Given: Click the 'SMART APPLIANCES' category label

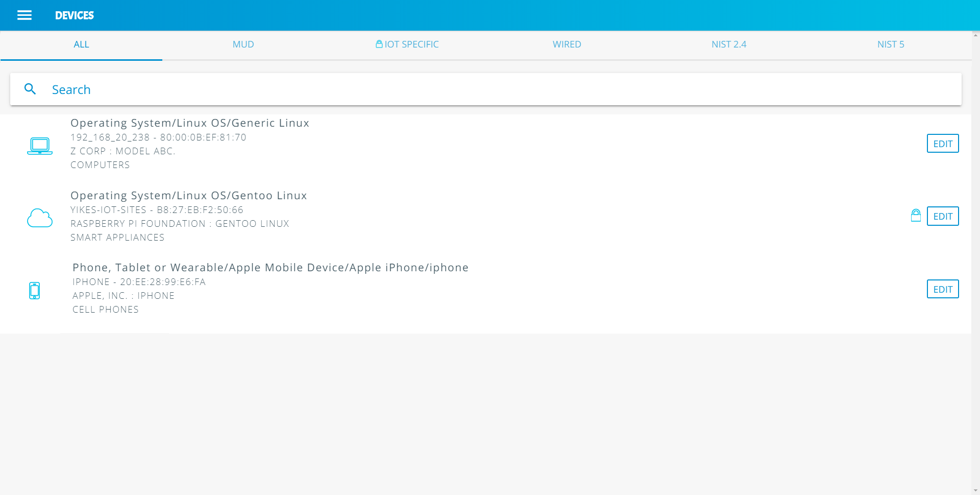Looking at the screenshot, I should 117,238.
